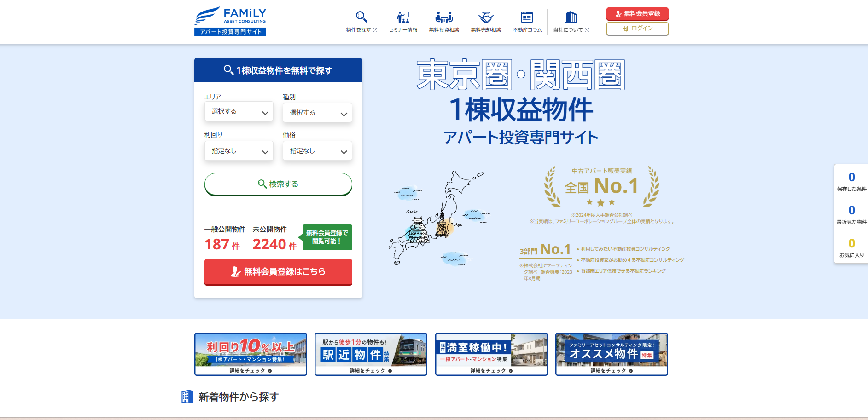This screenshot has width=868, height=420.
Task: Open the 駅近物件 feature banner
Action: pyautogui.click(x=371, y=354)
